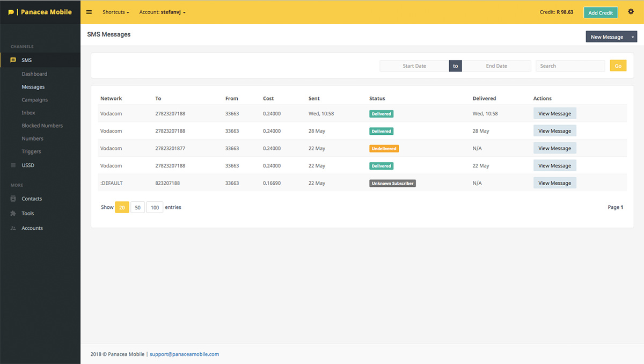Image resolution: width=644 pixels, height=364 pixels.
Task: Click the Contacts icon in sidebar
Action: point(13,199)
